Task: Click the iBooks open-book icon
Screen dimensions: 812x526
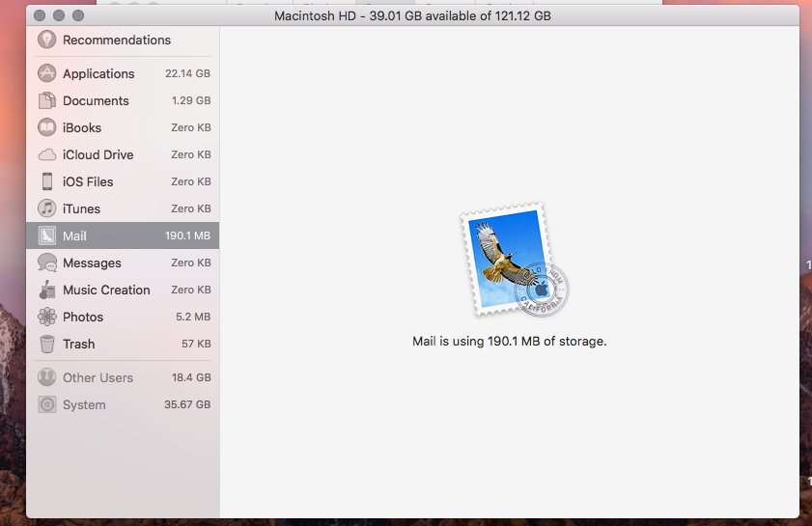Action: click(x=46, y=127)
